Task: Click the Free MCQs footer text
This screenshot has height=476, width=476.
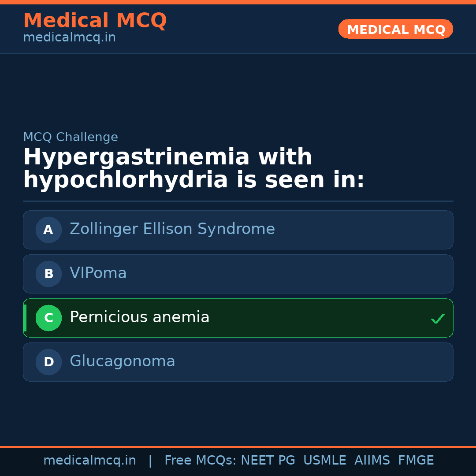Action: [x=200, y=461]
